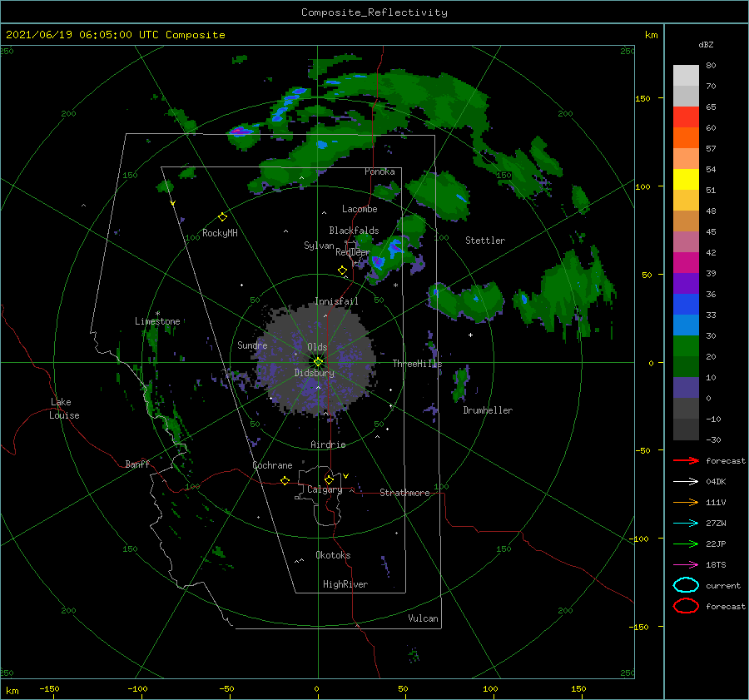
Task: Click the red forecast arrow in legend
Action: pyautogui.click(x=686, y=460)
